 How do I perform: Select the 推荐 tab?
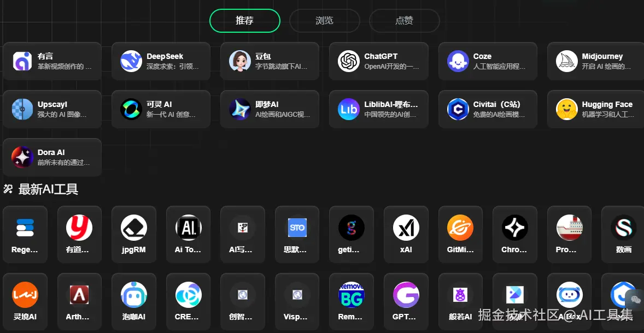point(245,21)
